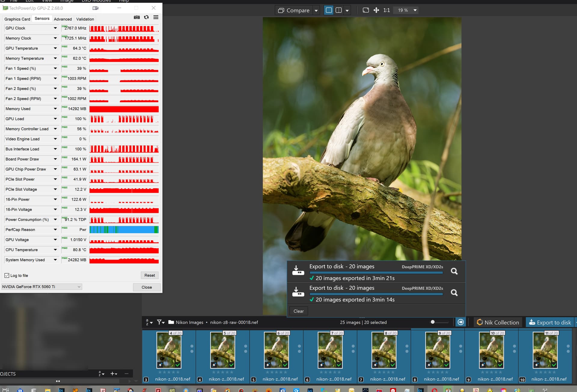Open the 19 % zoom level dropdown
The image size is (577, 392).
(415, 10)
